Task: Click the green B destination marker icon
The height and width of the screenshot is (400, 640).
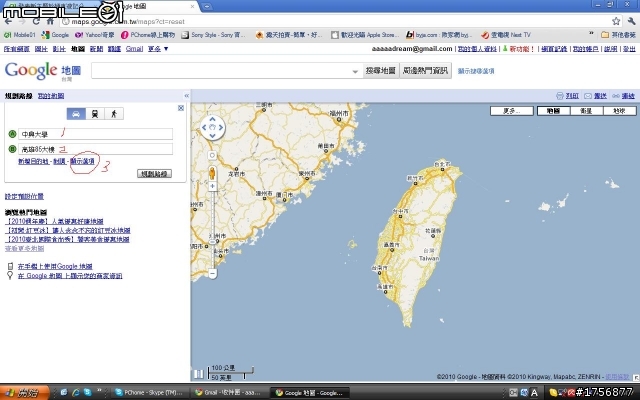Action: tap(12, 149)
